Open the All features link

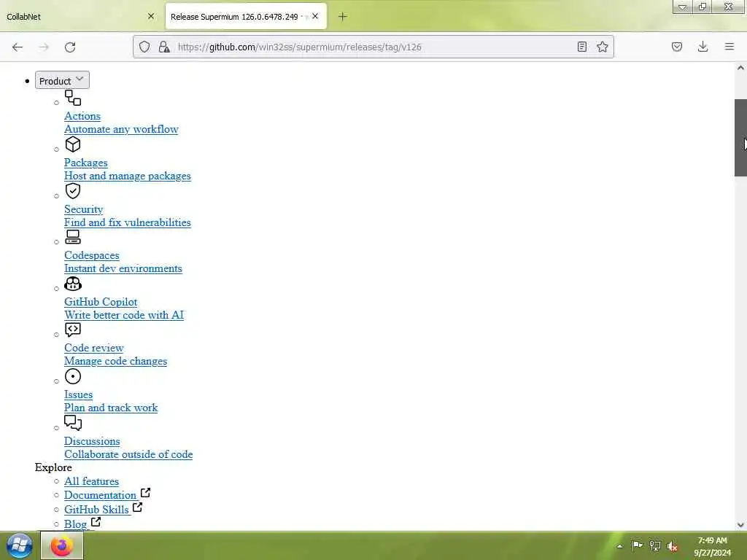click(x=91, y=481)
